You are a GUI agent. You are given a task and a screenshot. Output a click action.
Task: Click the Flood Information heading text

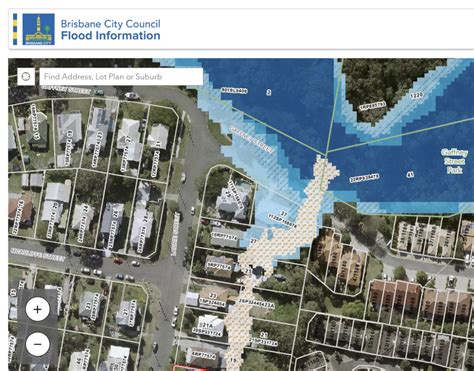pyautogui.click(x=110, y=36)
